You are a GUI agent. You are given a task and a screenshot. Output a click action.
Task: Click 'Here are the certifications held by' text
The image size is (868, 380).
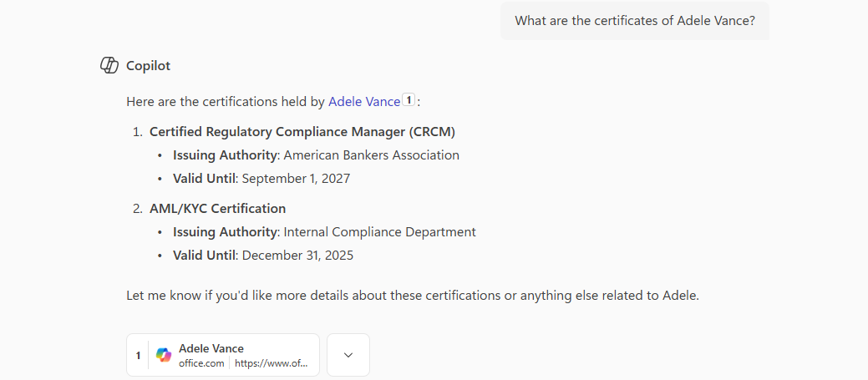(x=226, y=102)
